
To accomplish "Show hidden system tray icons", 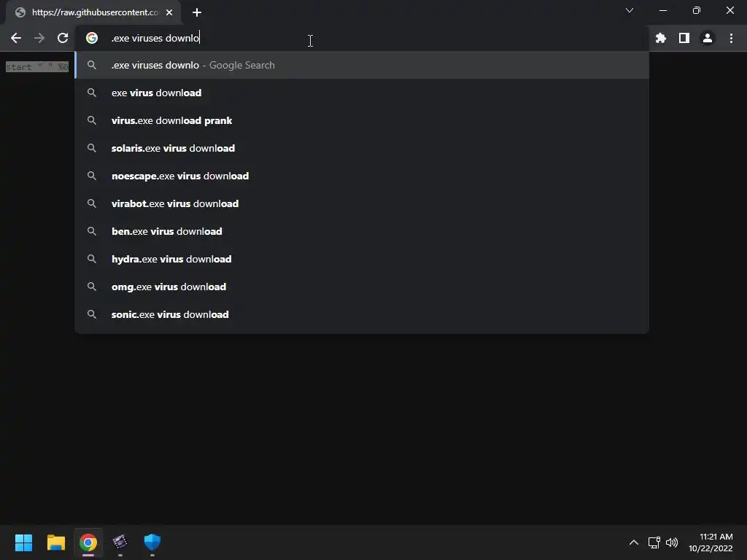I will click(634, 542).
